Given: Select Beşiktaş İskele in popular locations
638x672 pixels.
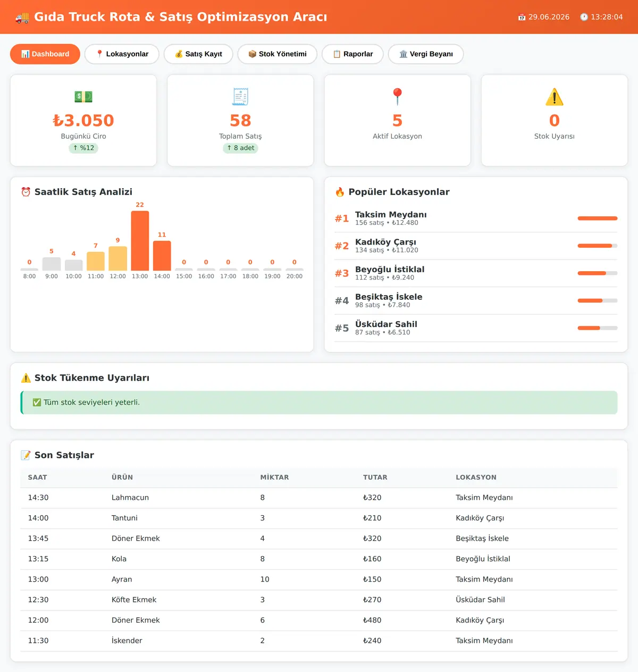Looking at the screenshot, I should tap(476, 301).
